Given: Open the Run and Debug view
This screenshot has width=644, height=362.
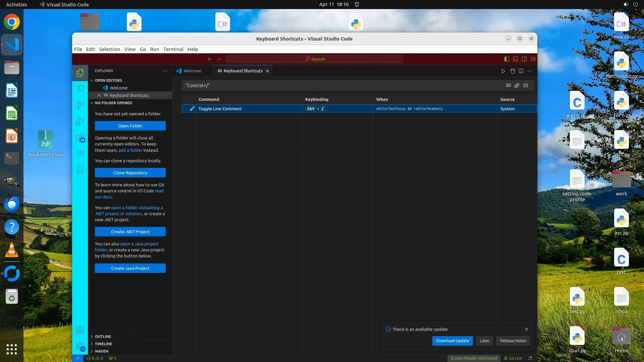Looking at the screenshot, I should tap(80, 121).
